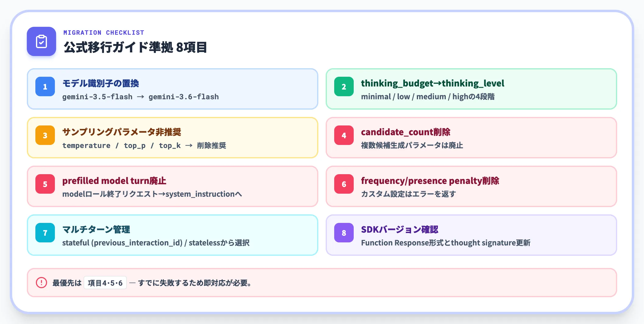Click the title SDKバージョン確認
The height and width of the screenshot is (324, 644).
point(399,229)
